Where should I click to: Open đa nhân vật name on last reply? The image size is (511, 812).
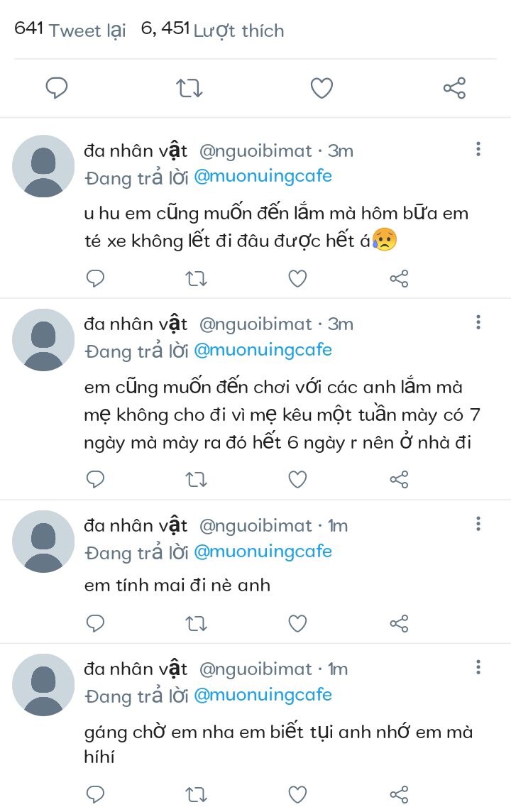tap(136, 669)
